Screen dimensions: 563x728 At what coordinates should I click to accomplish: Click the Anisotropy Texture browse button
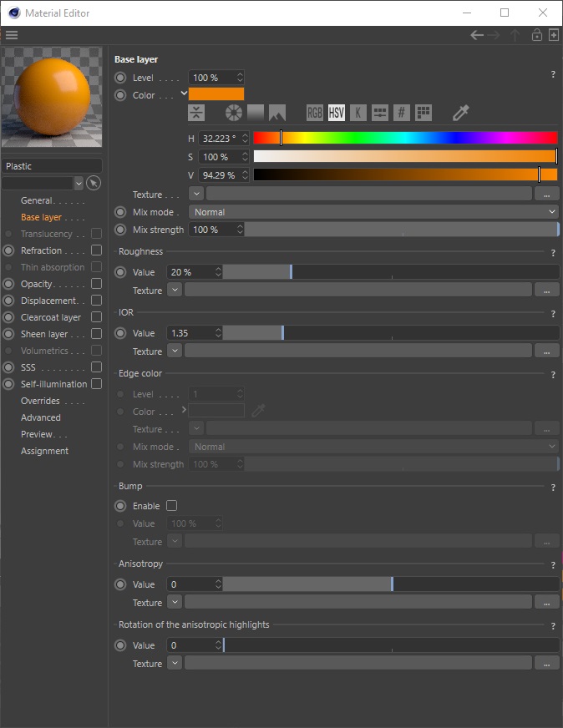coord(547,603)
